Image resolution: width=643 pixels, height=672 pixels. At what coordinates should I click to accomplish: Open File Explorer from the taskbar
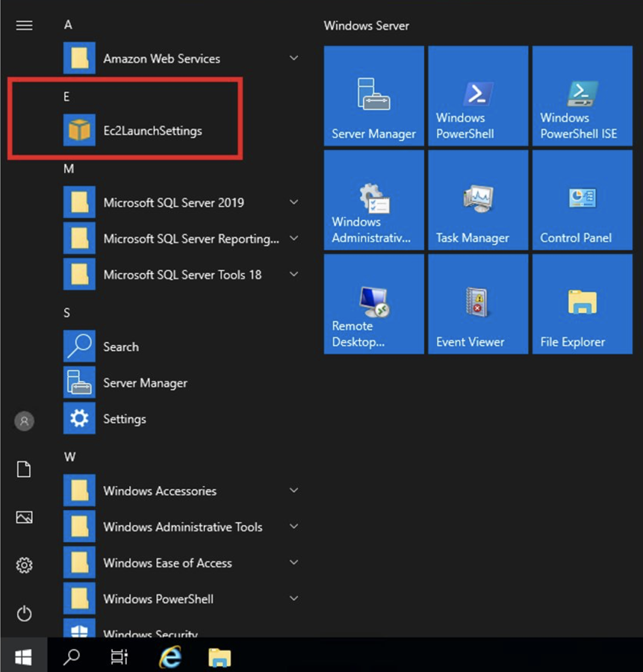[220, 658]
